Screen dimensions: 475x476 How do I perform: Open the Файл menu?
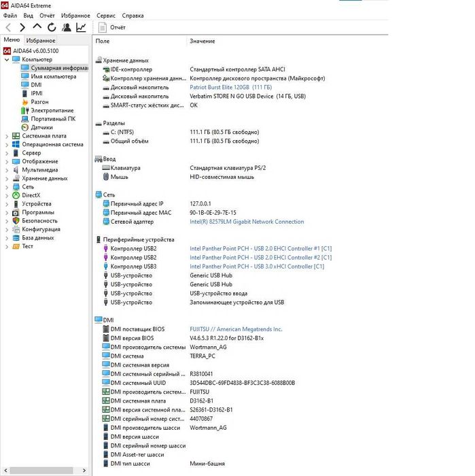10,16
